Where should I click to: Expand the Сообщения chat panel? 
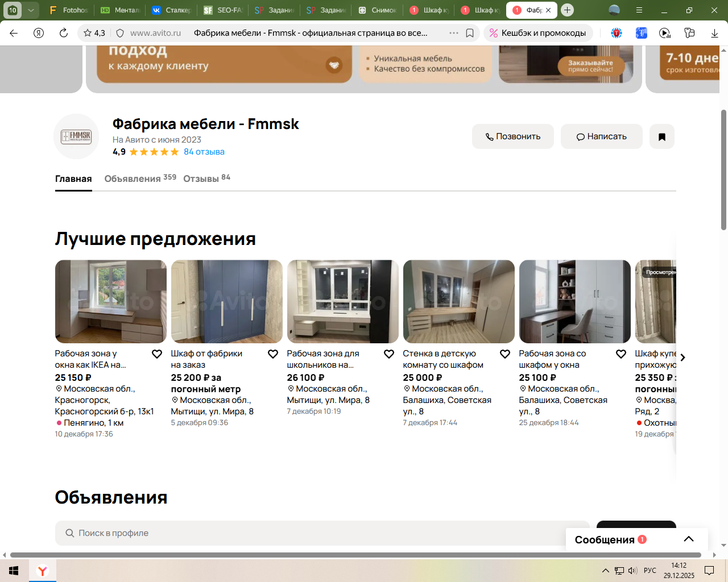[688, 539]
